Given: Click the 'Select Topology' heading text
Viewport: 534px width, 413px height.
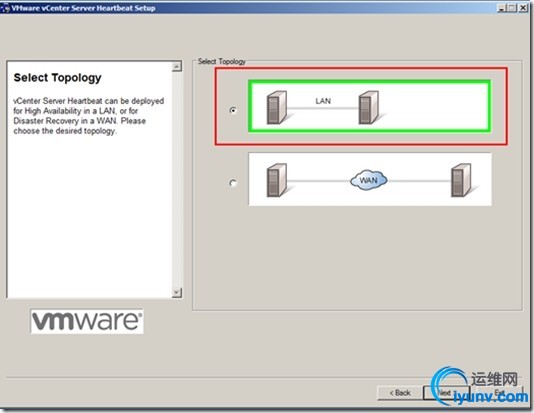Looking at the screenshot, I should click(x=58, y=78).
